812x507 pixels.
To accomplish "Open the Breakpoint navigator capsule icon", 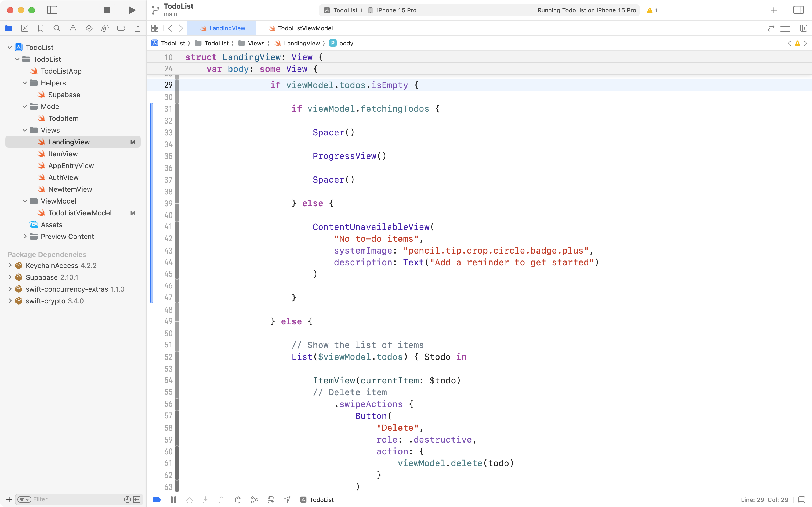I will tap(121, 28).
